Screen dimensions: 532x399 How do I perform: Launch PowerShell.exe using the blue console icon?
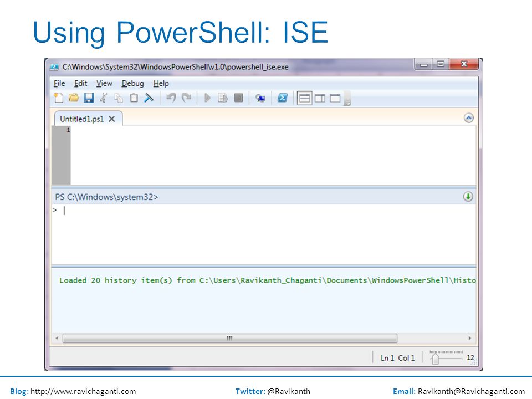point(282,98)
